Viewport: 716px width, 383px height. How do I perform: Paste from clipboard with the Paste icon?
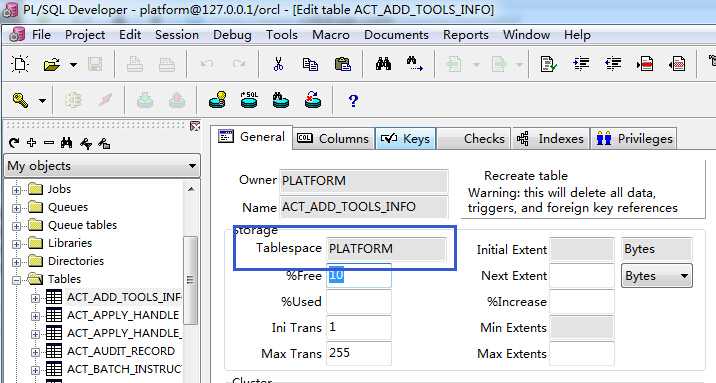(342, 64)
